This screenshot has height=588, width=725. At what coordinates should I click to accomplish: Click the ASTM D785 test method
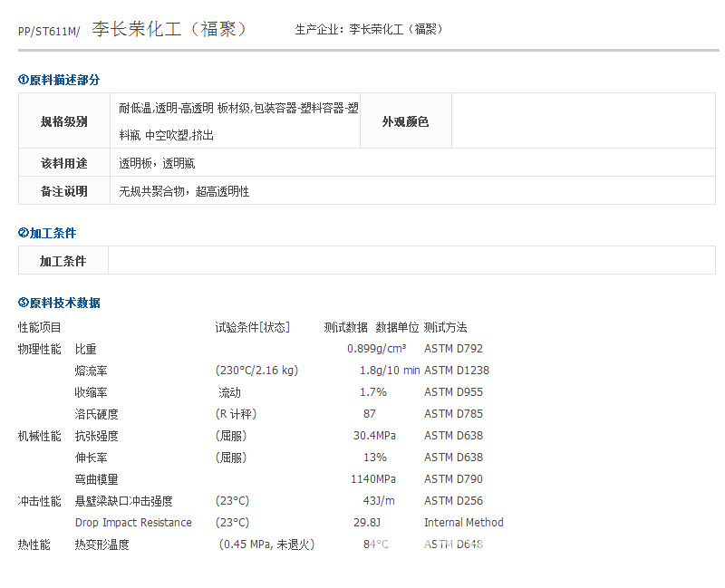(454, 414)
